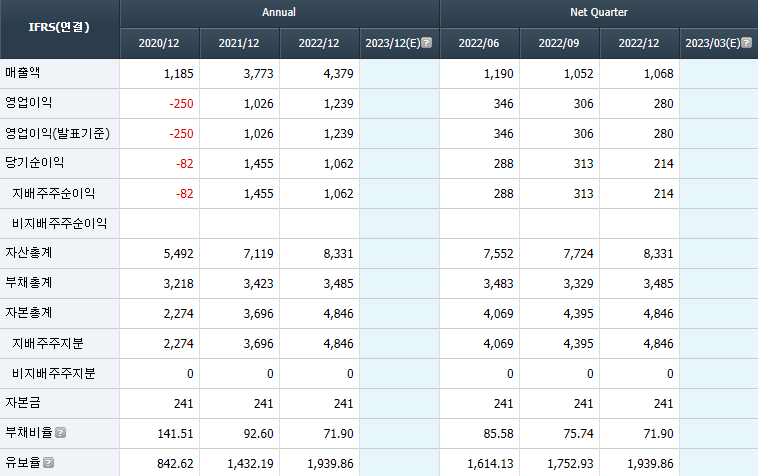Open help icon next to 유보율
758x476 pixels.
coord(48,462)
